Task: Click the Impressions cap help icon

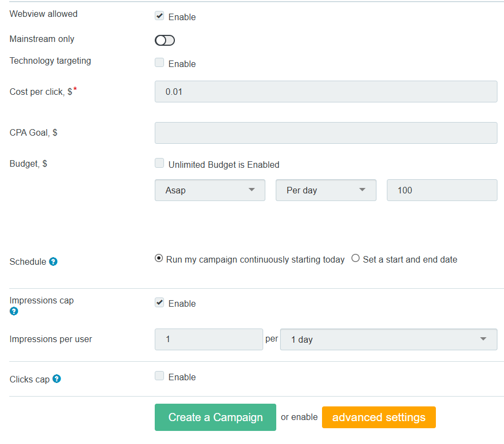Action: click(14, 311)
